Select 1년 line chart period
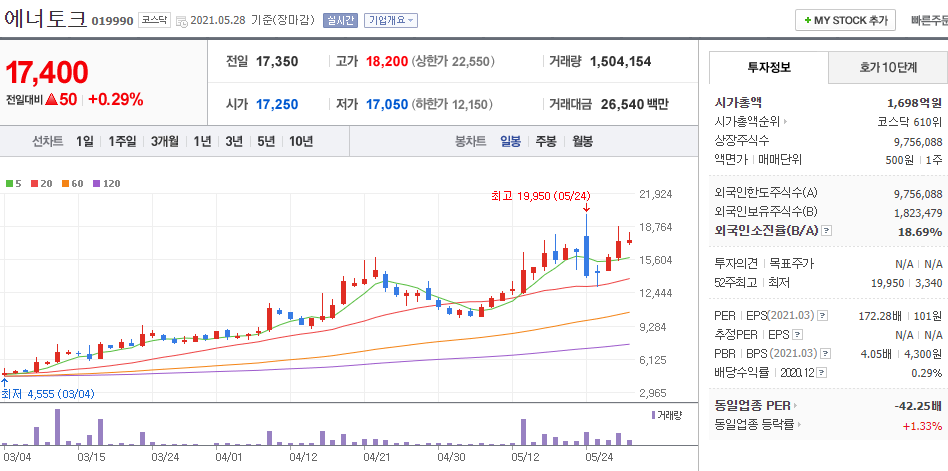The width and height of the screenshot is (948, 471). [x=202, y=141]
